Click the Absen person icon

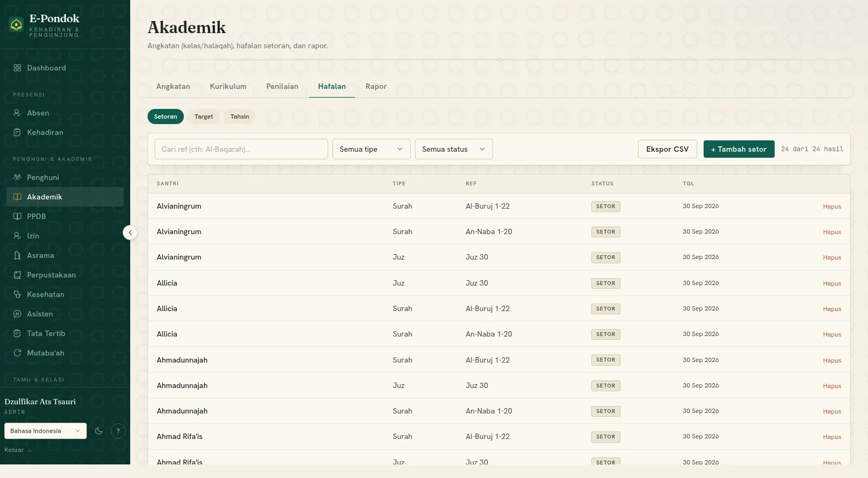click(x=17, y=113)
